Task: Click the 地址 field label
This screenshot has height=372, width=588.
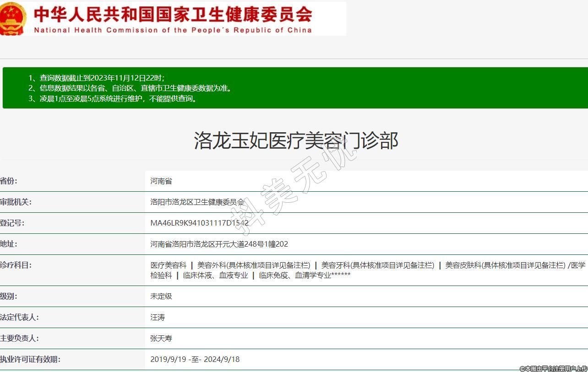Action: pos(9,244)
